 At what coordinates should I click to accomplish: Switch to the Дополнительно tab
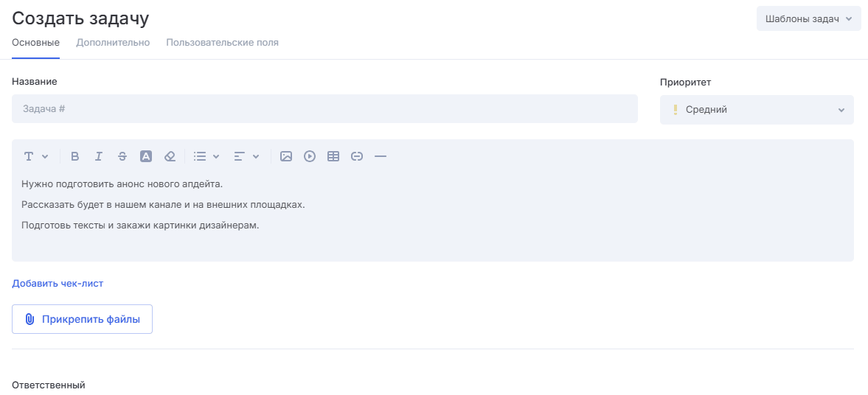click(113, 43)
